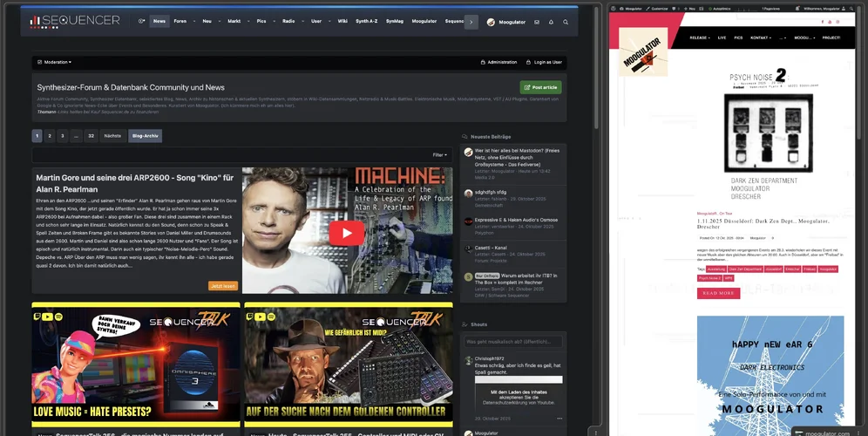This screenshot has height=436, width=868.
Task: Open YouTube icon on Moogulator site
Action: (830, 22)
